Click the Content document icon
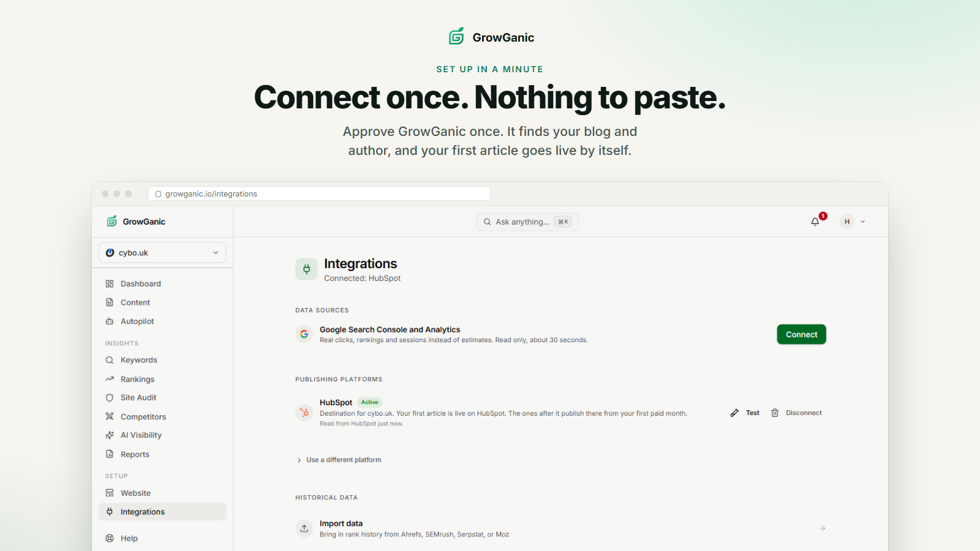The width and height of the screenshot is (980, 551). pos(110,302)
